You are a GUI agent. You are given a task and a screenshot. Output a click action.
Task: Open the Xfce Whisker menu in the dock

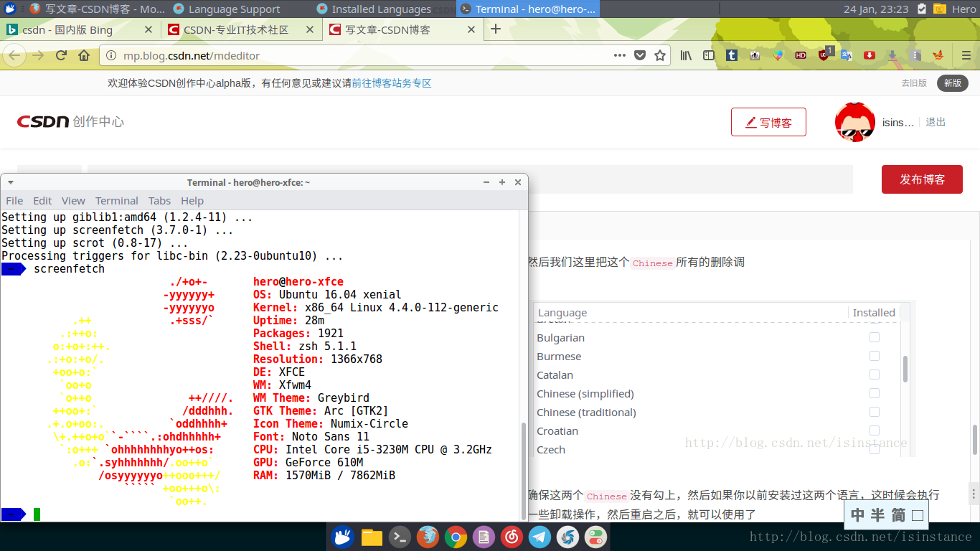tap(343, 537)
